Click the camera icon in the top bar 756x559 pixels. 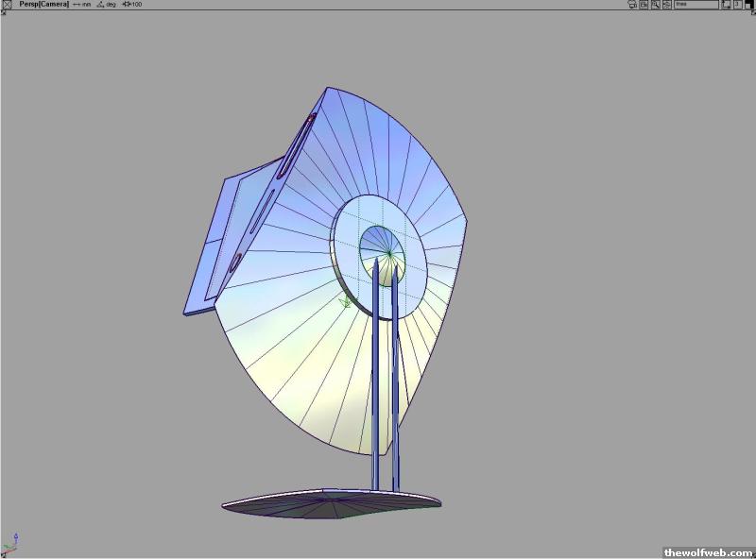click(632, 5)
